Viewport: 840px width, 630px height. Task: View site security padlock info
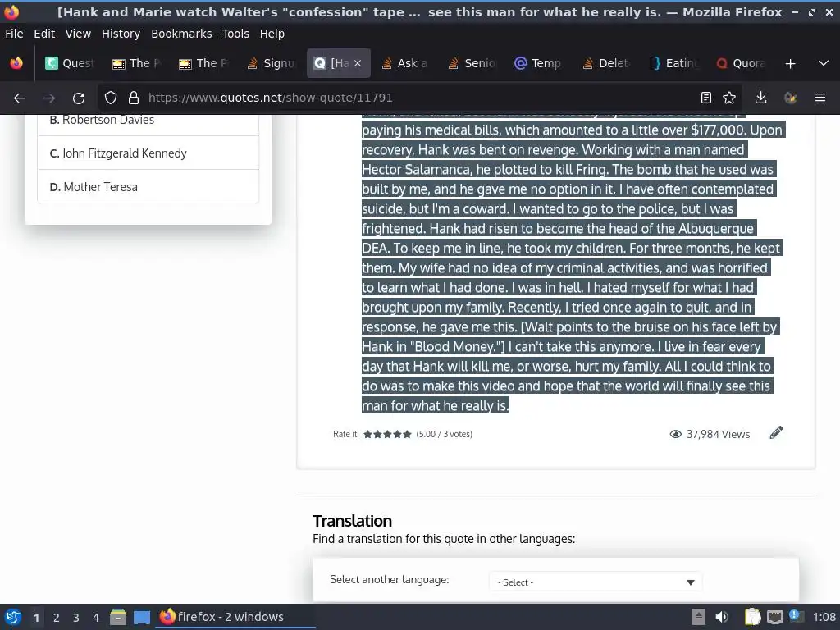pos(134,98)
